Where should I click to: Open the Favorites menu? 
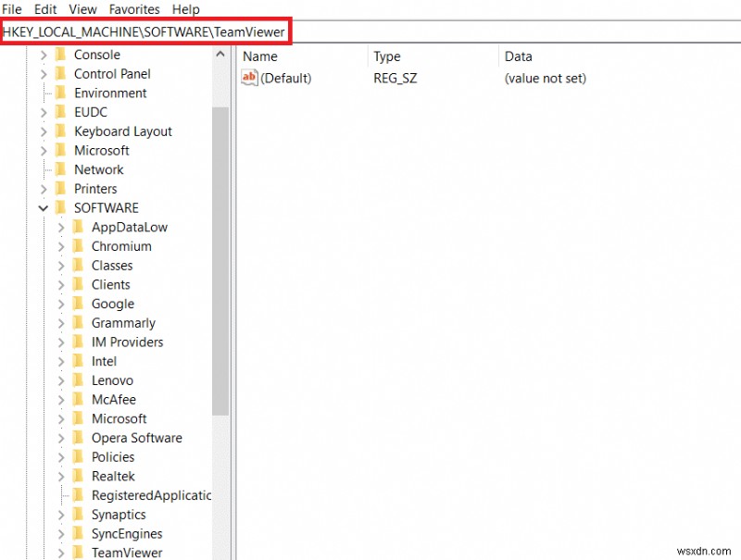133,9
